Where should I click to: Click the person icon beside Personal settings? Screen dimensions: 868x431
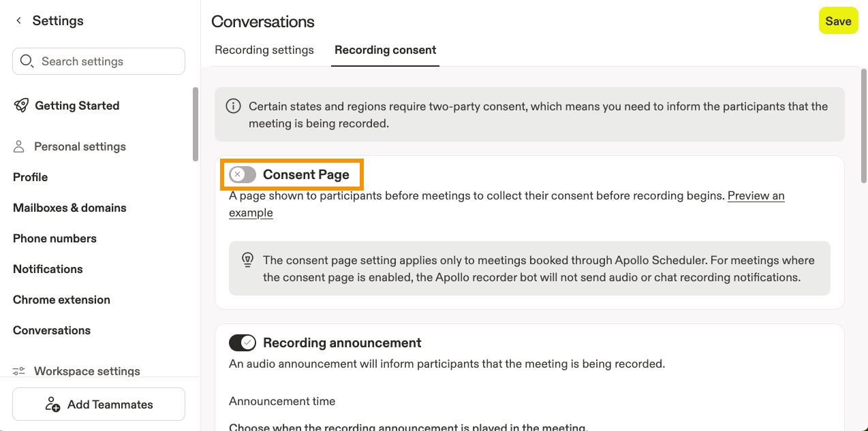tap(20, 146)
